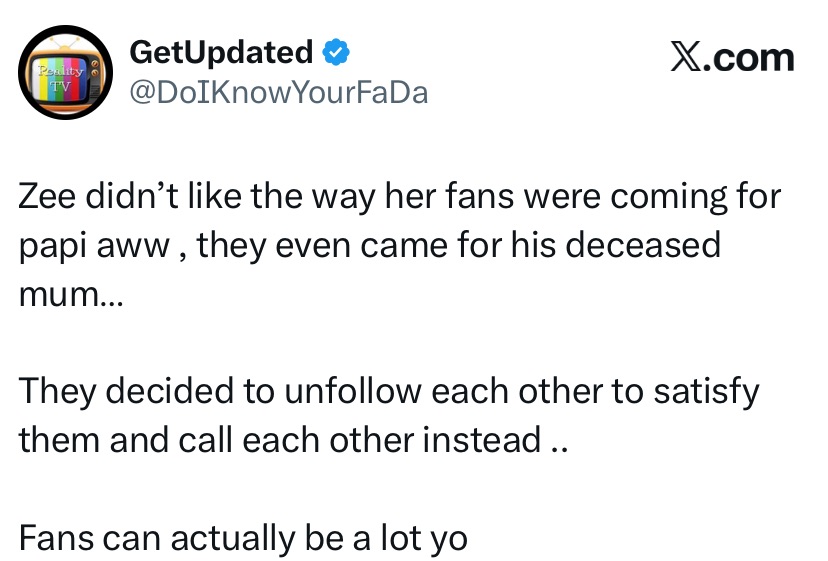Click the word "decided" in the tweet
The image size is (828, 561).
(173, 391)
